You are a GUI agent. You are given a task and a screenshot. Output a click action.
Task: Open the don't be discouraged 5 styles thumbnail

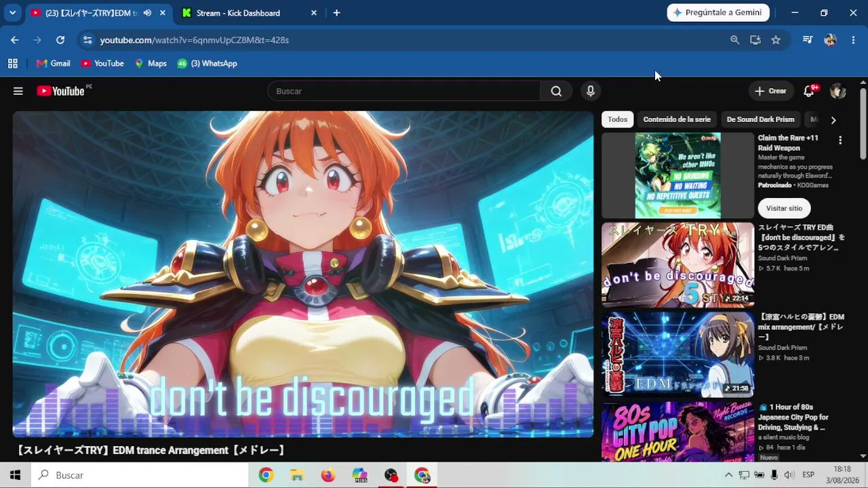tap(677, 265)
